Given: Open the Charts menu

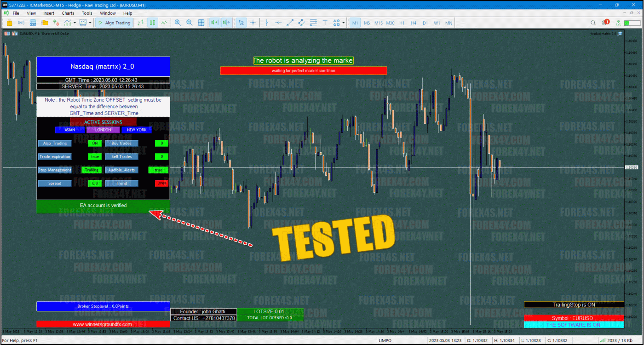Looking at the screenshot, I should 68,13.
